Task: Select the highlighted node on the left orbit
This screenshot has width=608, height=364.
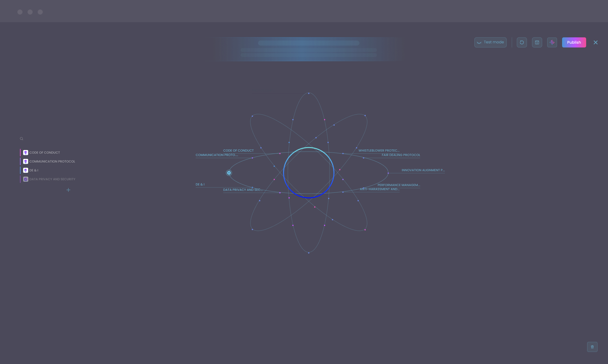Action: 229,173
